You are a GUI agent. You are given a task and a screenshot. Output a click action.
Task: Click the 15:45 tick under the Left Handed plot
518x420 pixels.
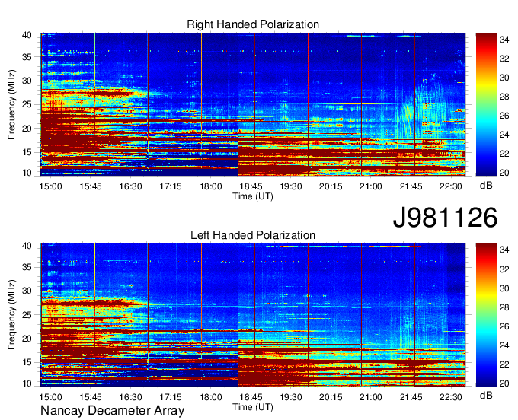coord(91,397)
